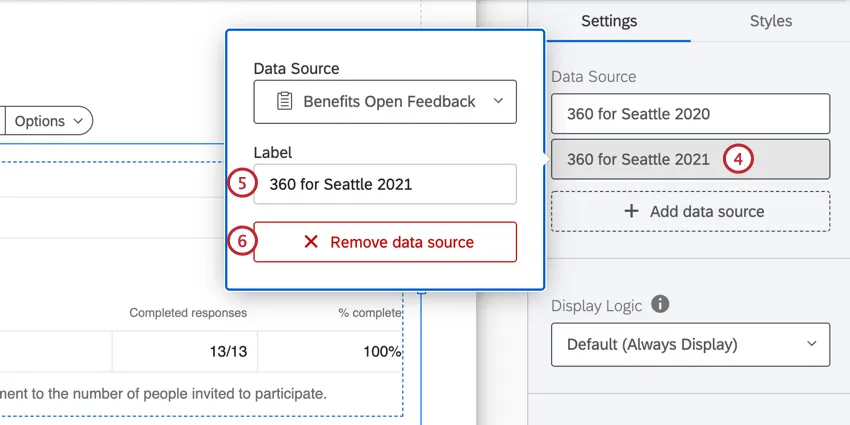Select the 360 for Seattle 2020 data source
Viewport: 850px width, 425px height.
pyautogui.click(x=690, y=114)
